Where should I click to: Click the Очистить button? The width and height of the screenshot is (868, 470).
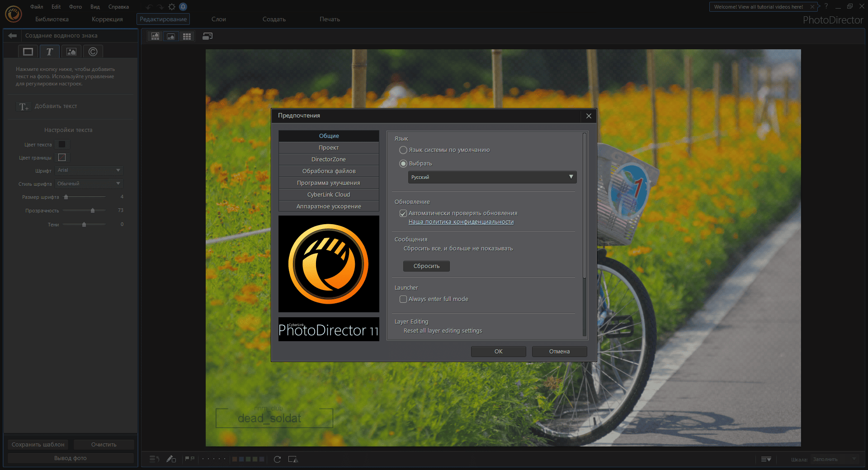click(104, 445)
